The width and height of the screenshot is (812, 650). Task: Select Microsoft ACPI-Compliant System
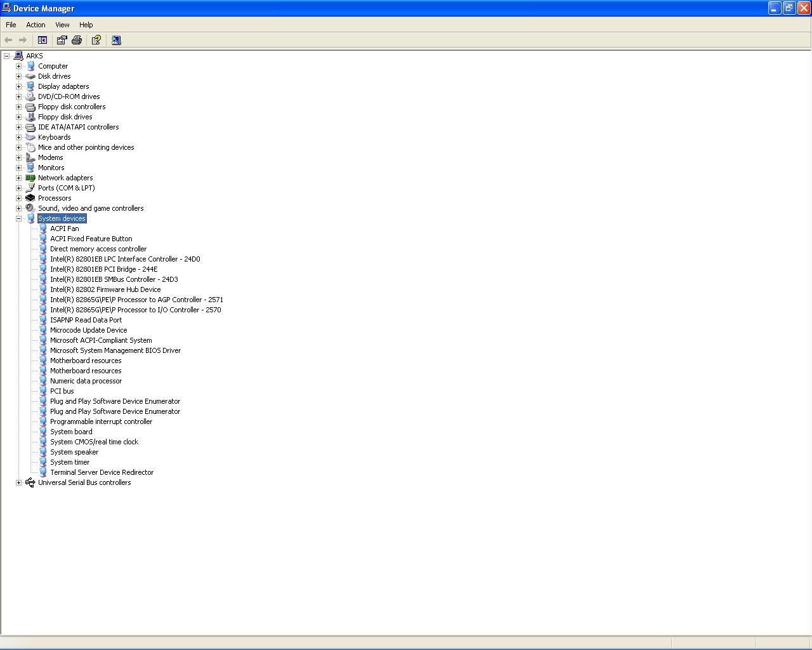tap(101, 340)
